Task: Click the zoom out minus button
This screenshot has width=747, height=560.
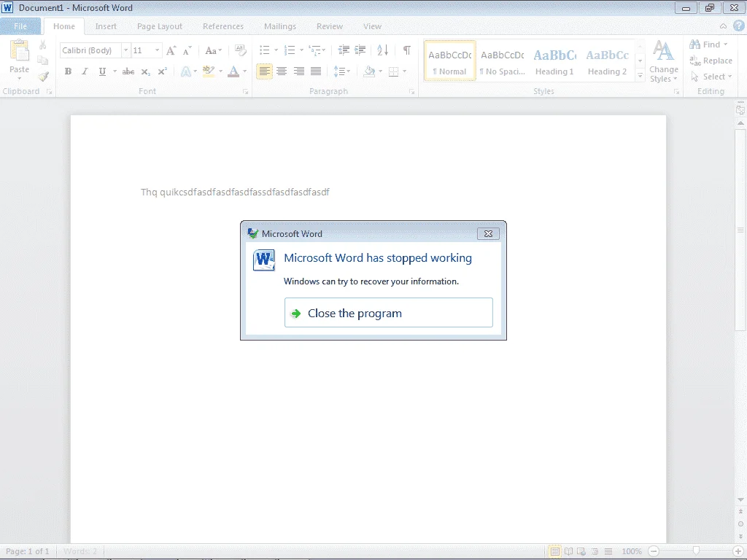Action: (x=654, y=551)
